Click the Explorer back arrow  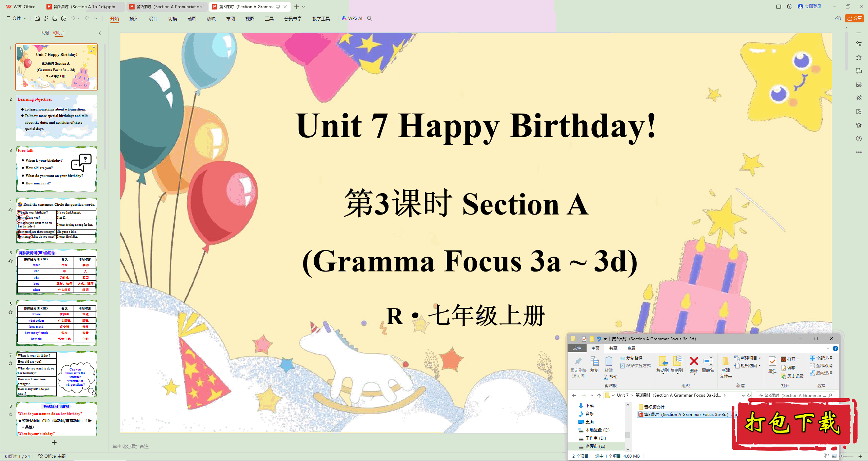point(574,395)
